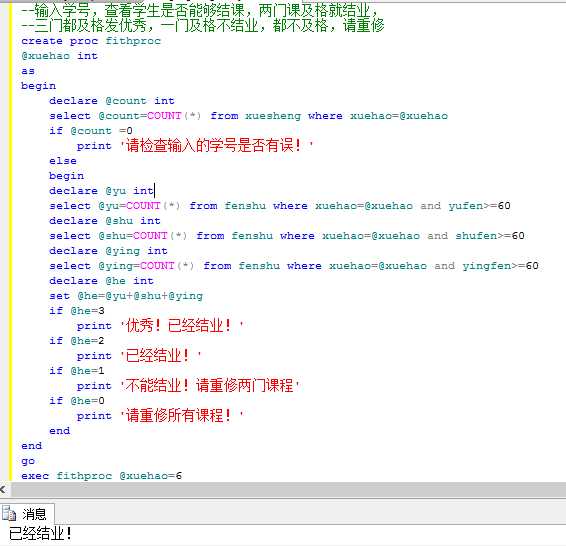Click the string '优秀！已经结业！'
Image resolution: width=566 pixels, height=546 pixels.
tap(182, 326)
